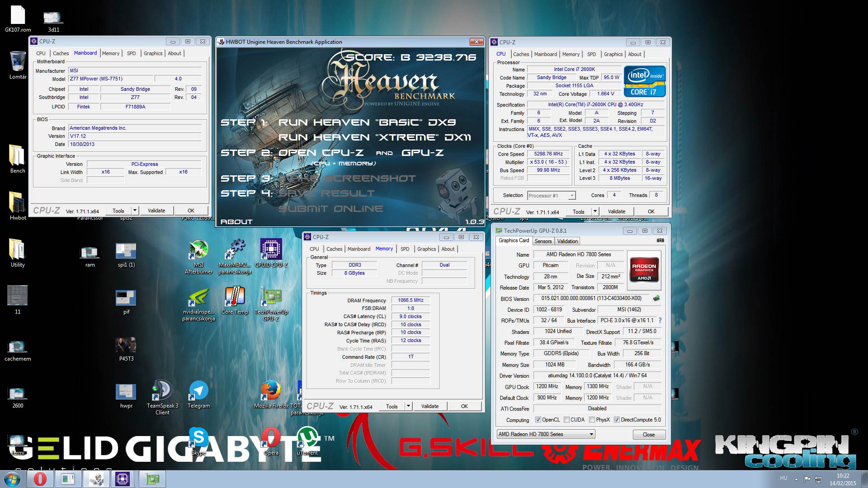
Task: Switch to the Sensors tab in GPU-Z
Action: click(x=543, y=241)
